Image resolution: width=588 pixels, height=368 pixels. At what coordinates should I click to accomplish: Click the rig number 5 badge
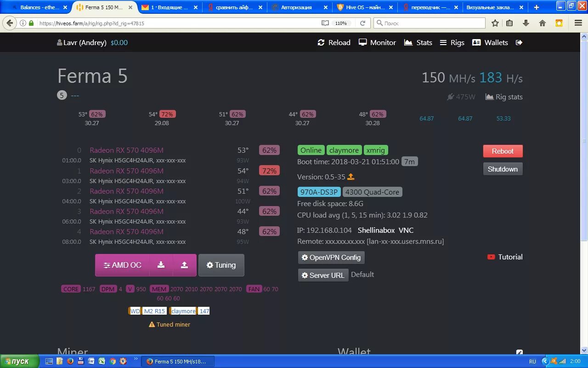coord(62,95)
